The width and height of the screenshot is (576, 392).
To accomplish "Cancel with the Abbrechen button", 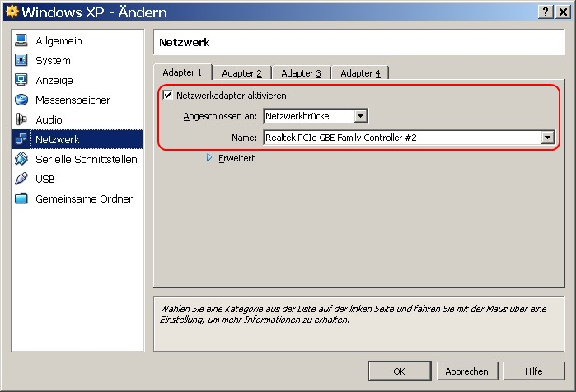I will tap(467, 371).
